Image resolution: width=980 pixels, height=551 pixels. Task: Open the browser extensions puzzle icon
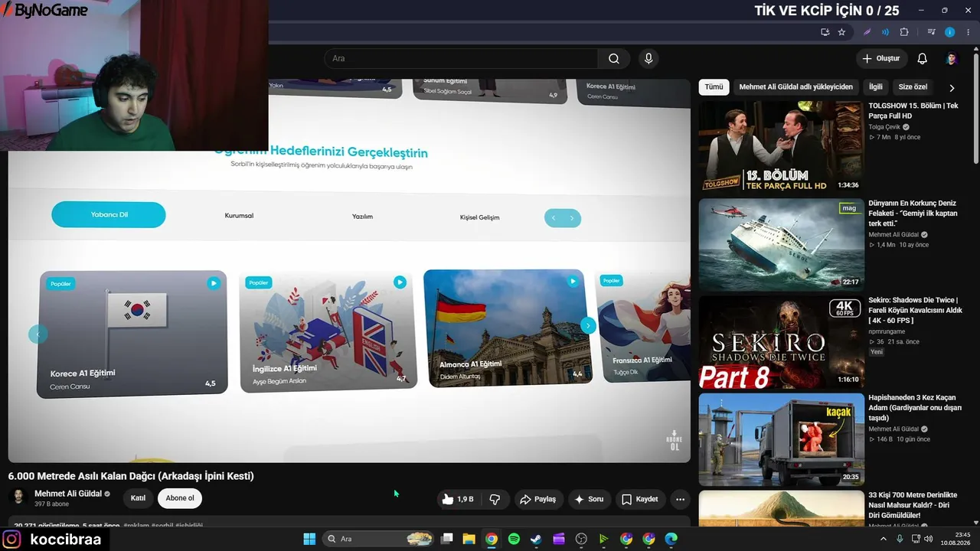pos(904,32)
